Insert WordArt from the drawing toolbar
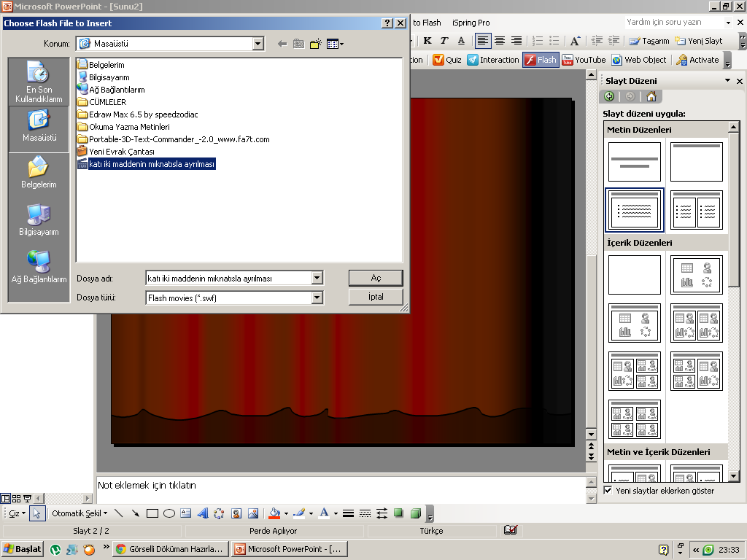Screen dimensions: 747x560 coord(203,513)
